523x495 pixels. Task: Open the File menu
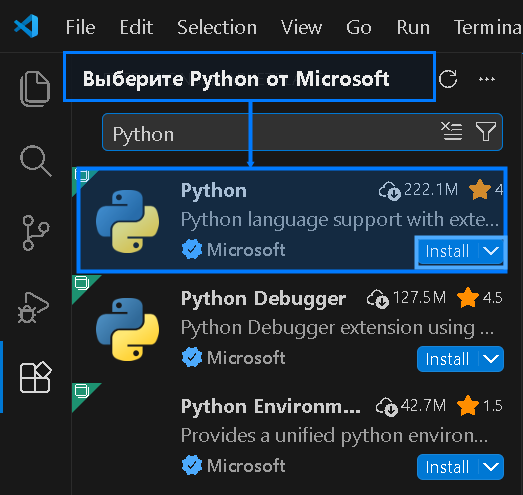click(x=80, y=27)
